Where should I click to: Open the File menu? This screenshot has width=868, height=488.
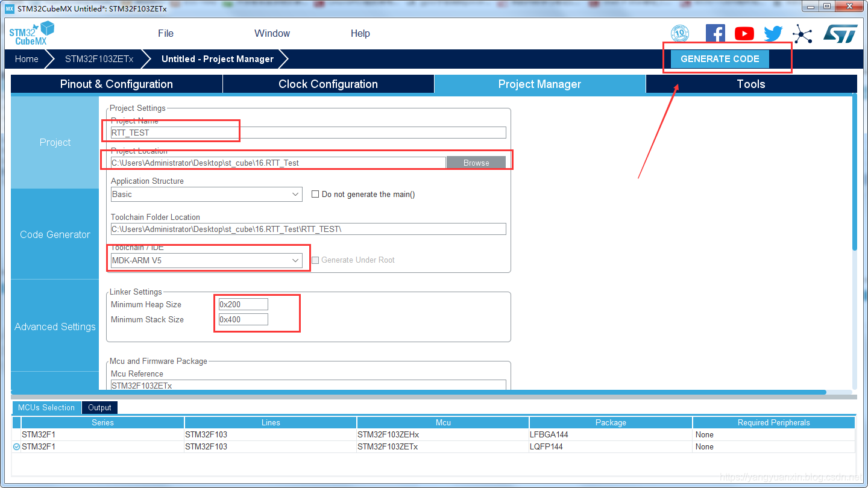[x=166, y=33]
